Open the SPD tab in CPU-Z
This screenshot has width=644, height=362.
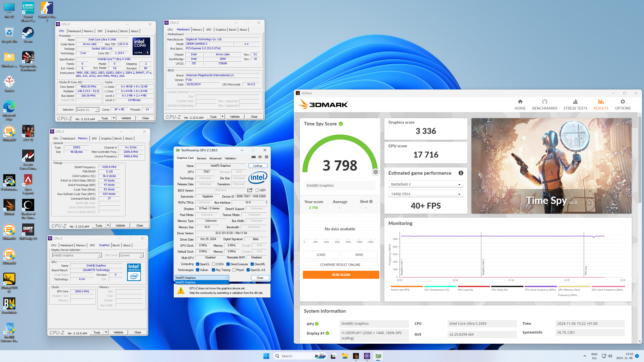click(100, 31)
